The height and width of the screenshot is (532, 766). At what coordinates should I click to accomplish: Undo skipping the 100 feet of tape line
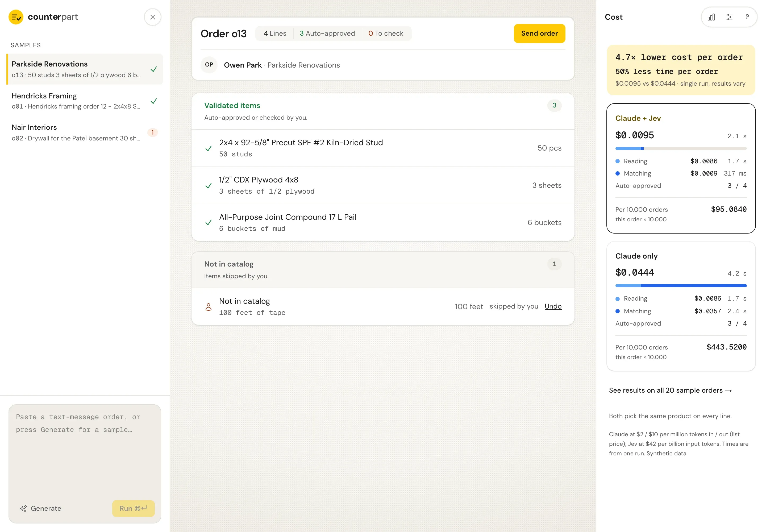point(553,306)
